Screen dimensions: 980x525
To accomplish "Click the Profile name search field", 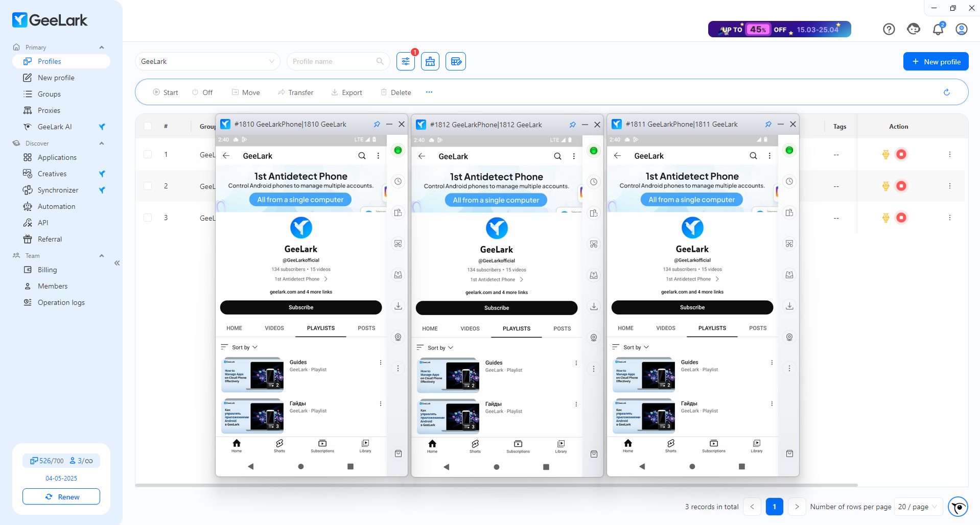I will pyautogui.click(x=338, y=61).
